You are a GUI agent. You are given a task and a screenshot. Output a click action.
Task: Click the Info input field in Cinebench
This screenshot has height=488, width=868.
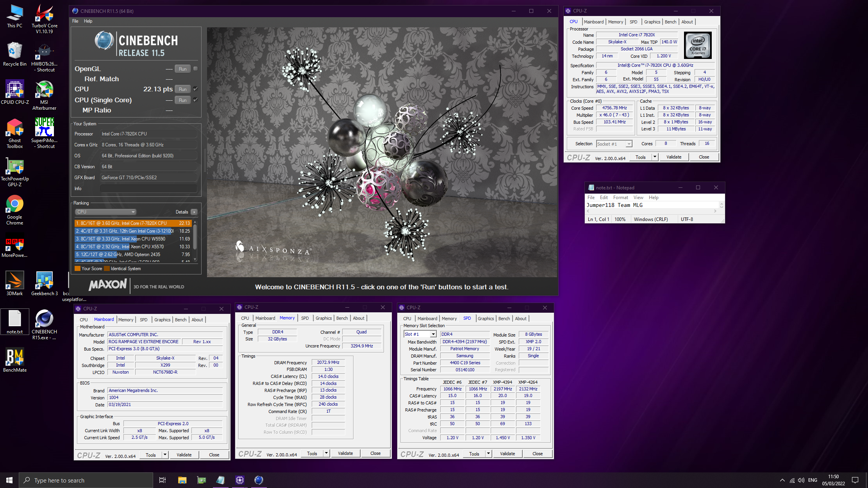148,189
